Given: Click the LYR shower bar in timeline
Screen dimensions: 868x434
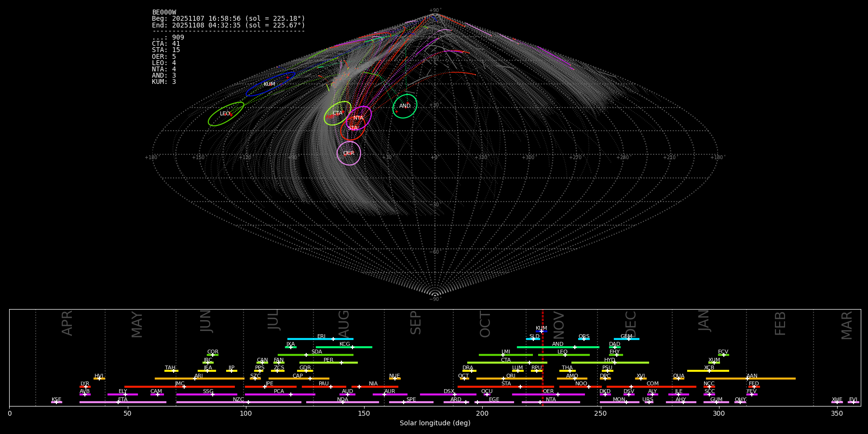Looking at the screenshot, I should click(x=85, y=387).
